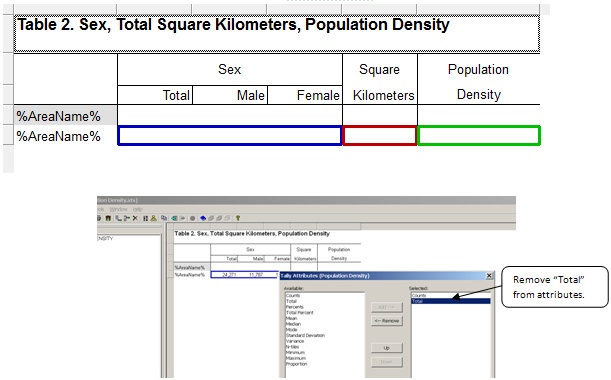This screenshot has width=611, height=380.
Task: Select Standard Deviation in Available list
Action: (x=305, y=335)
